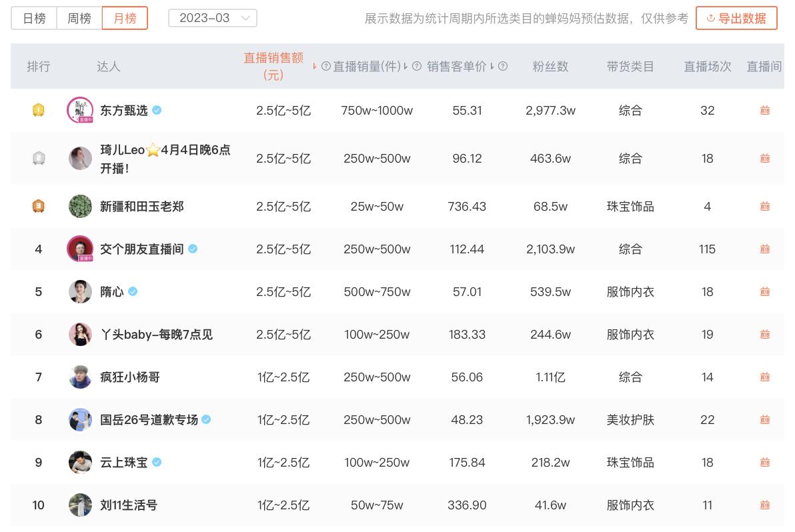
Task: Open 新疆和田玉老郑 creator name link
Action: pos(141,207)
